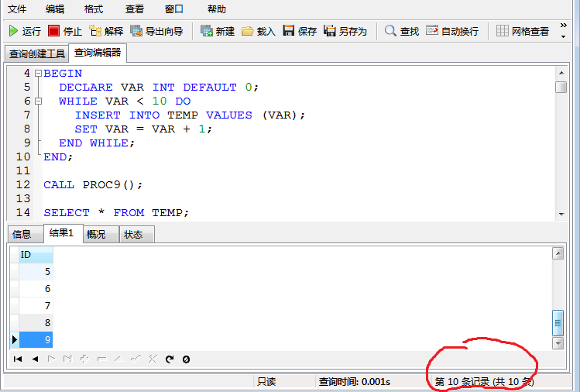580x392 pixels.
Task: Open the 导出向导 export wizard
Action: pos(157,31)
